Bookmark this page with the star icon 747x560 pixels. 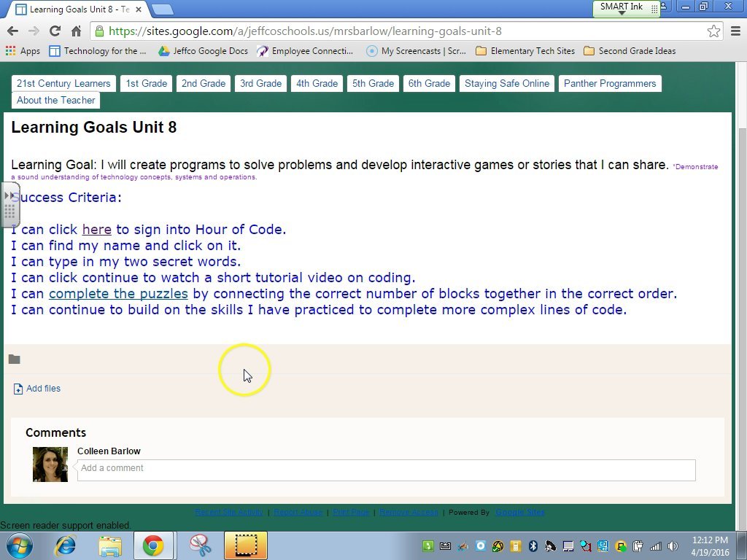pos(713,31)
